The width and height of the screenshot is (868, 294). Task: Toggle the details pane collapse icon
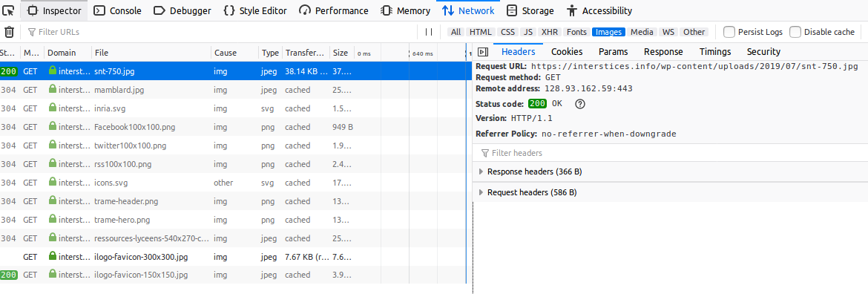coord(483,52)
